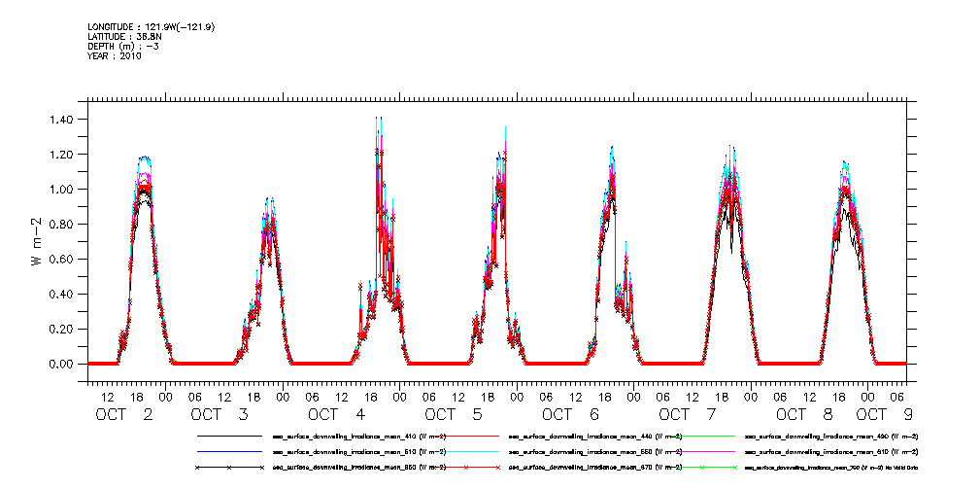Click the plain green legend line sample

[x=702, y=436]
